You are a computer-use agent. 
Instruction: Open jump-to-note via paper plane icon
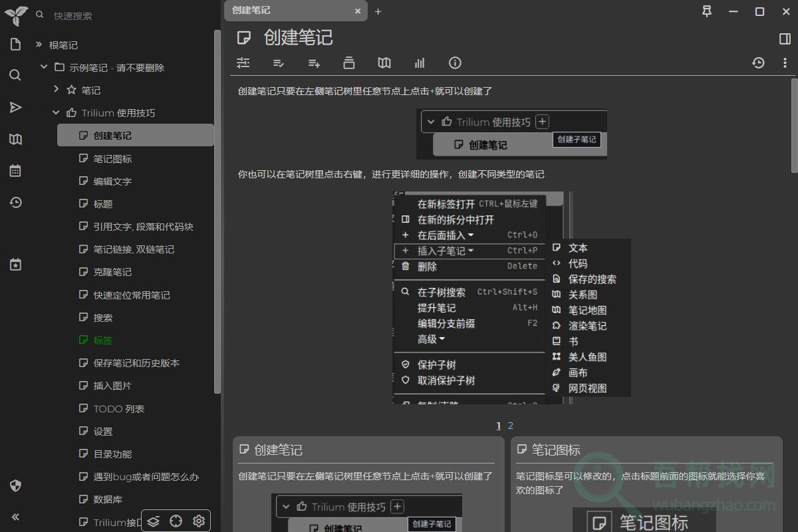pos(15,107)
